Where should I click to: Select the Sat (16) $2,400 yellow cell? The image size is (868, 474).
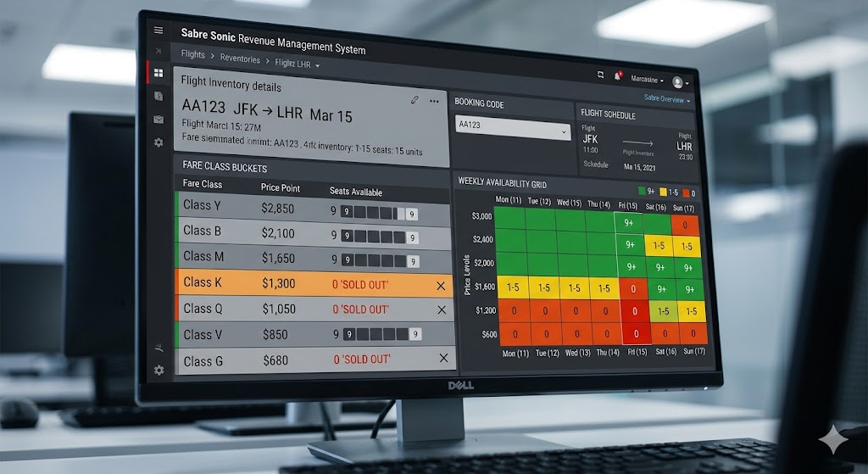coord(658,245)
